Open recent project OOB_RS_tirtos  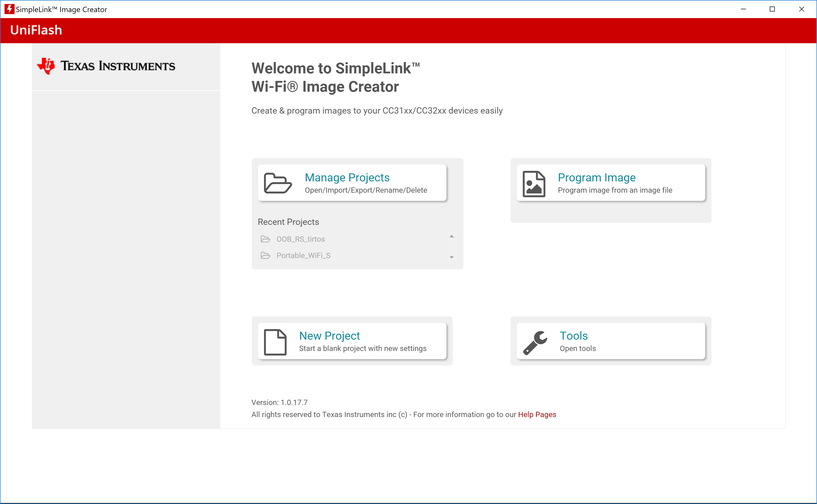pyautogui.click(x=300, y=239)
